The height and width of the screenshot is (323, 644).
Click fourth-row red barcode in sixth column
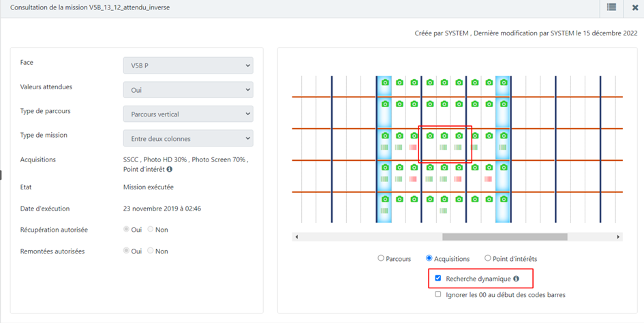(x=459, y=179)
